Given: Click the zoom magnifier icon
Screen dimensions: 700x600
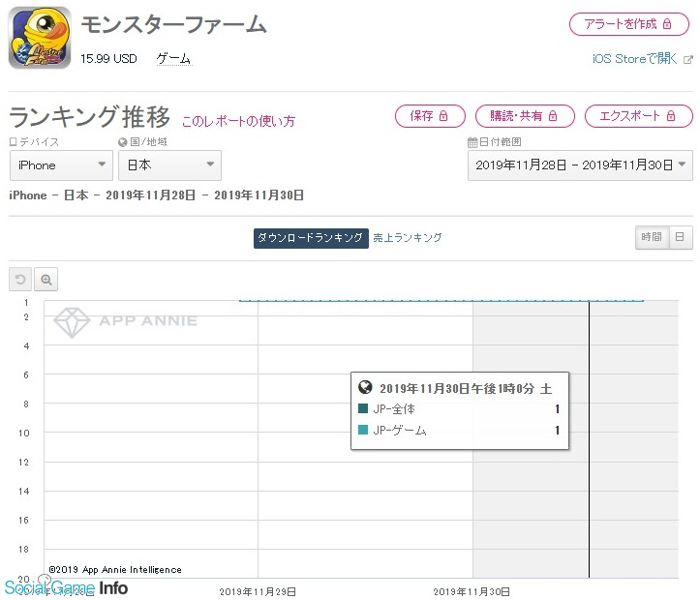Looking at the screenshot, I should pos(46,280).
